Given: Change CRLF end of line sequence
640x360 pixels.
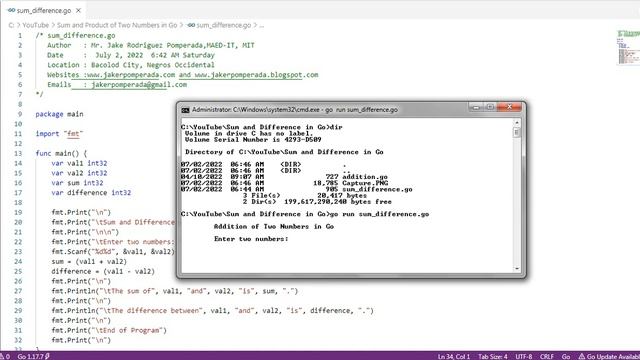Looking at the screenshot, I should [547, 356].
